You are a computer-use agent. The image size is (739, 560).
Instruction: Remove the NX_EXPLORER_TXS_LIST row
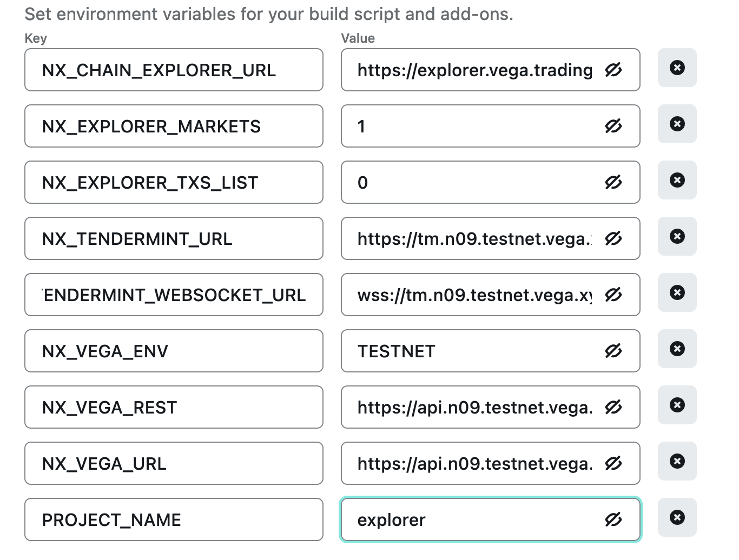(677, 180)
